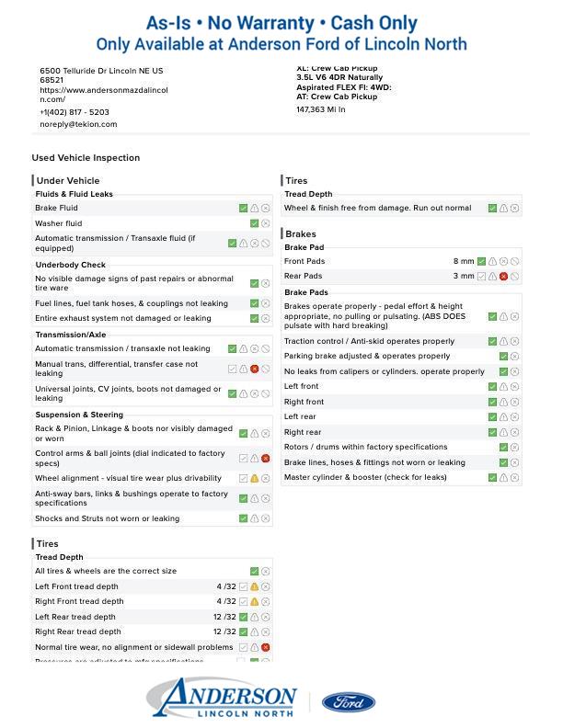This screenshot has width=563, height=728.
Task: Click yellow warning icon for Left Front tread
Action: coord(255,586)
